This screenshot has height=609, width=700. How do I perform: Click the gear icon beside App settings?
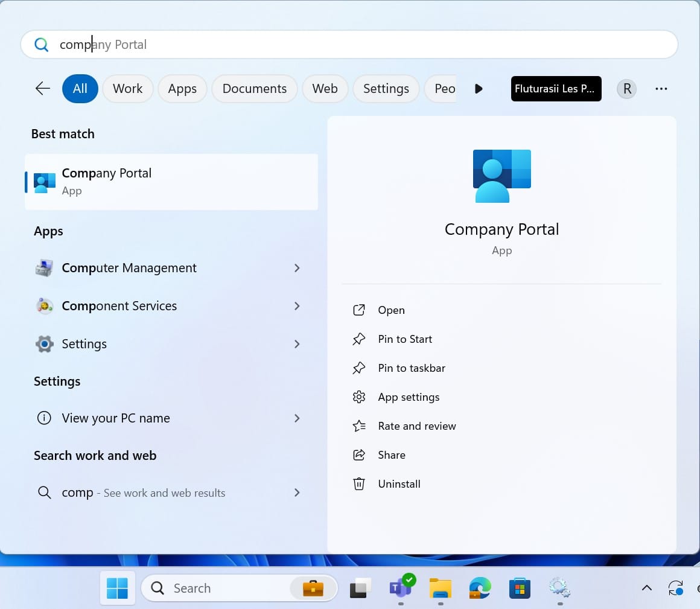359,397
